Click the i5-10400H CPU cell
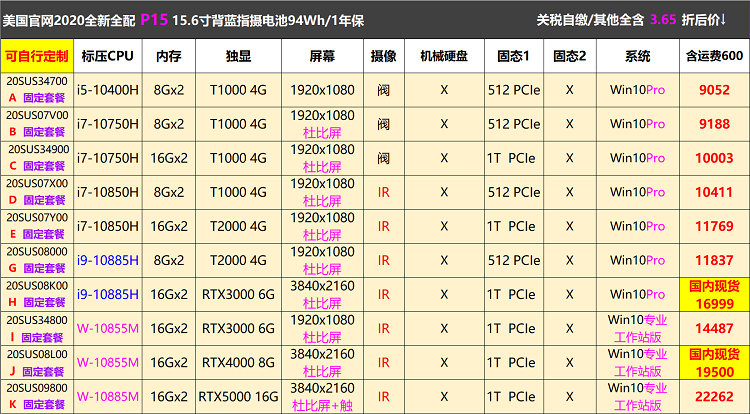The image size is (750, 414). (x=108, y=90)
